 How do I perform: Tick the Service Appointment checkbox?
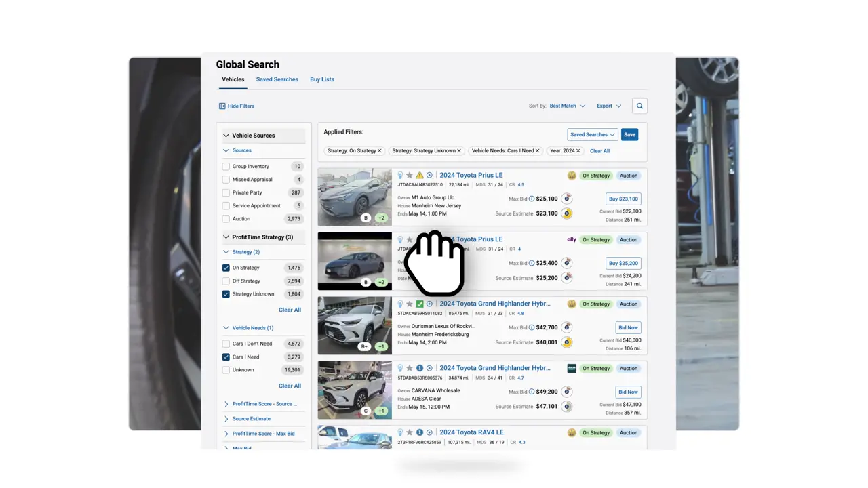click(226, 206)
